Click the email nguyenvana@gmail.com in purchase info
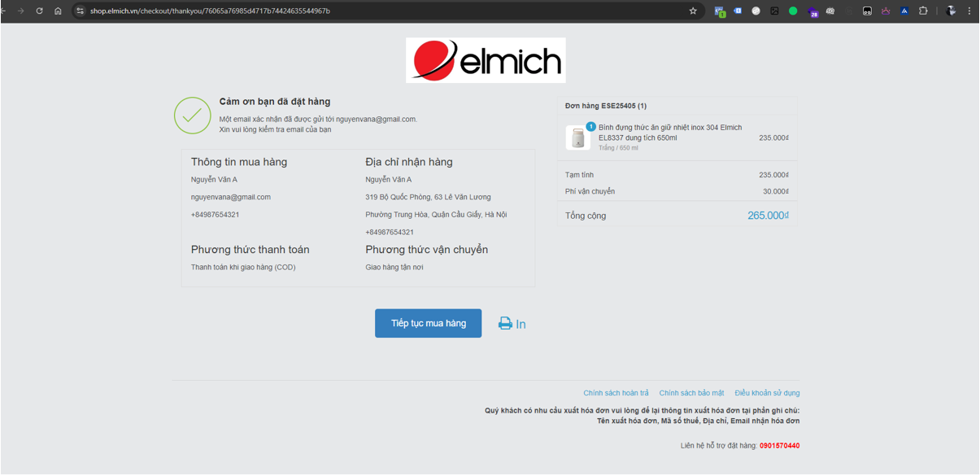 231,197
